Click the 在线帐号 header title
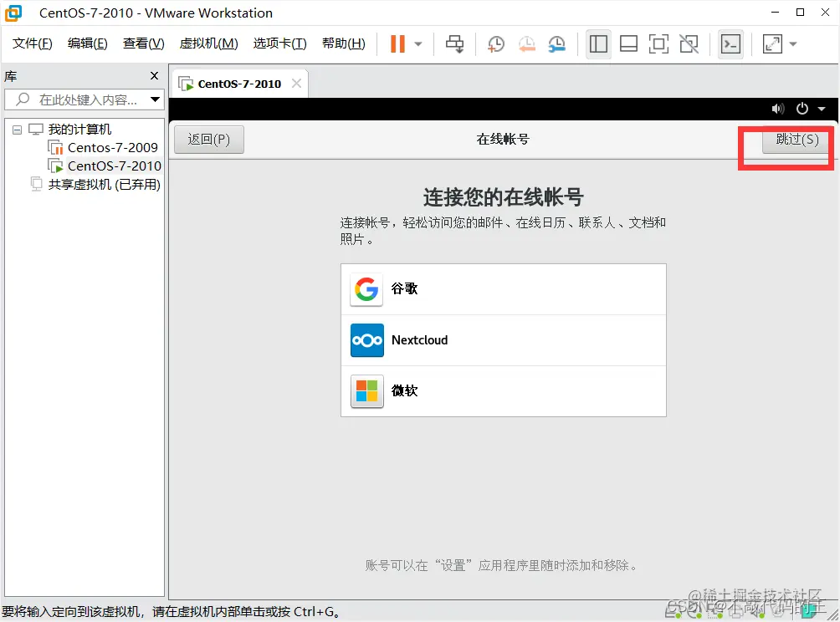This screenshot has height=622, width=840. [x=503, y=139]
